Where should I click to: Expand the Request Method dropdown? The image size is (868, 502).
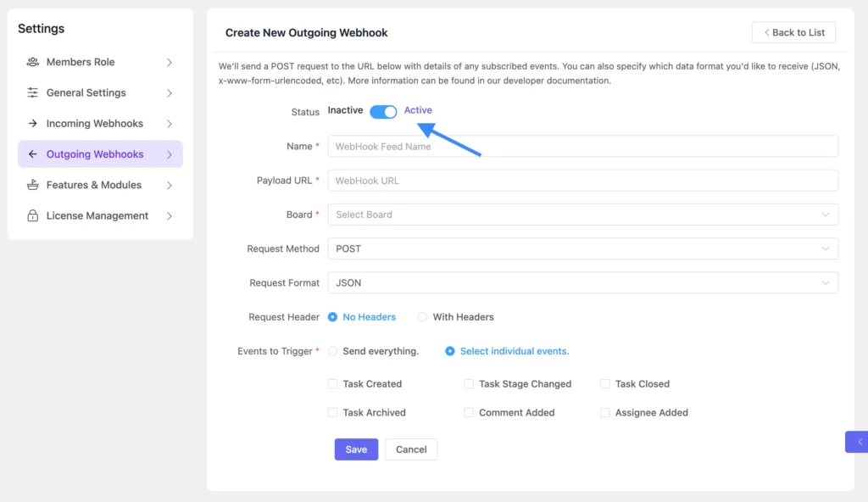point(582,248)
